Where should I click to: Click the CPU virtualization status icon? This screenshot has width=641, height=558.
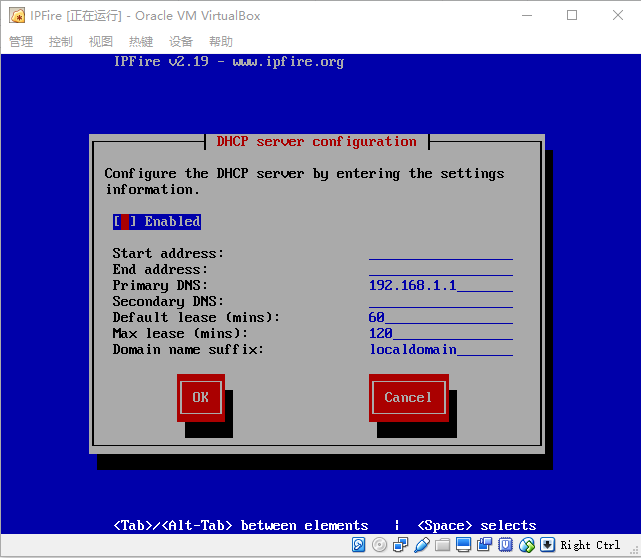[x=505, y=545]
